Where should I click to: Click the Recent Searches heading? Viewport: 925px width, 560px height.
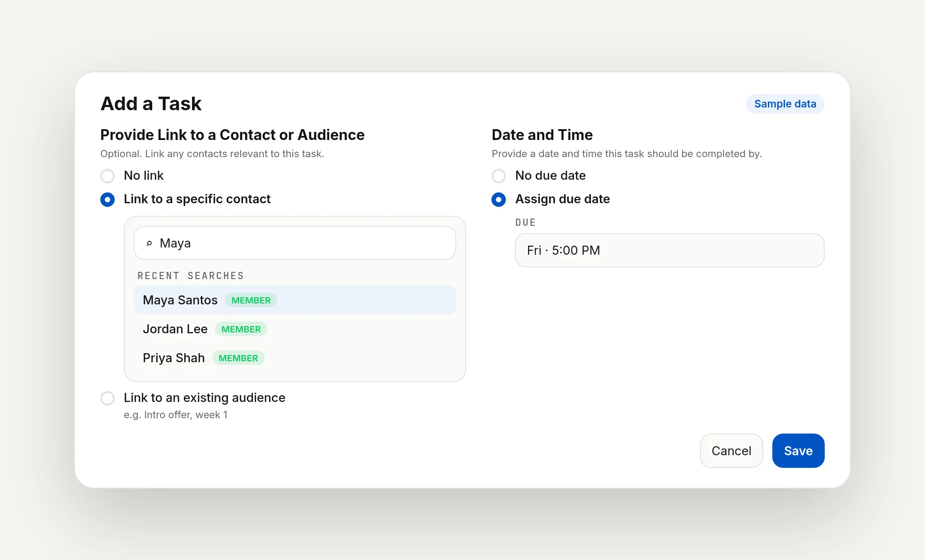click(x=191, y=275)
